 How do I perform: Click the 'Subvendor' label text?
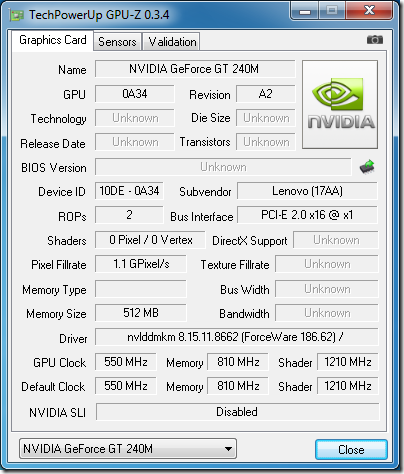point(205,192)
